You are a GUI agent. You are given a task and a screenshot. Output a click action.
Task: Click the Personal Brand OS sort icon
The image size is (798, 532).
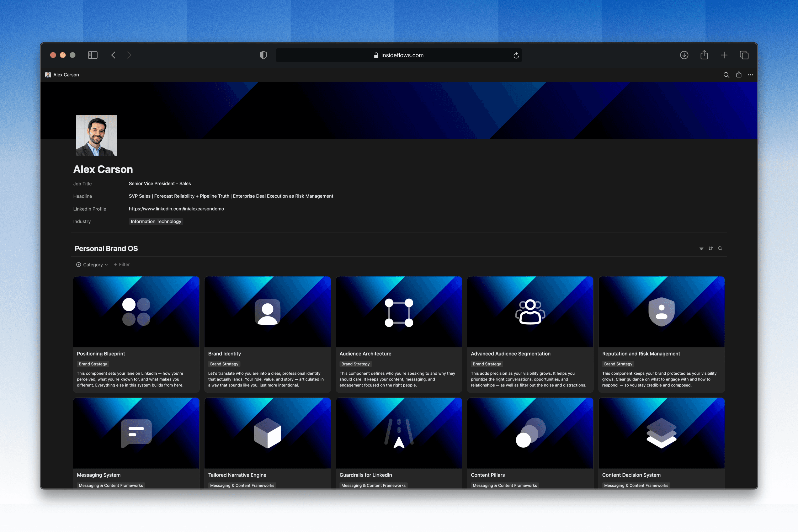[711, 248]
